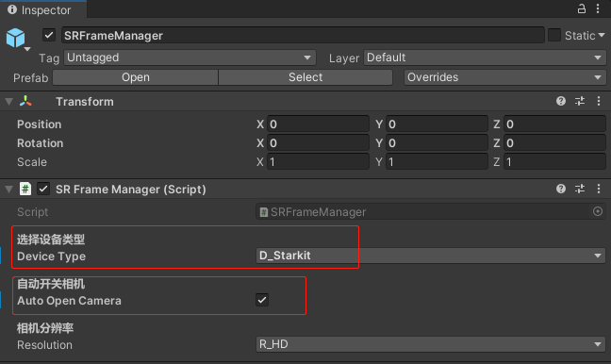The image size is (611, 364).
Task: Collapse the Transform component foldout
Action: coord(9,102)
